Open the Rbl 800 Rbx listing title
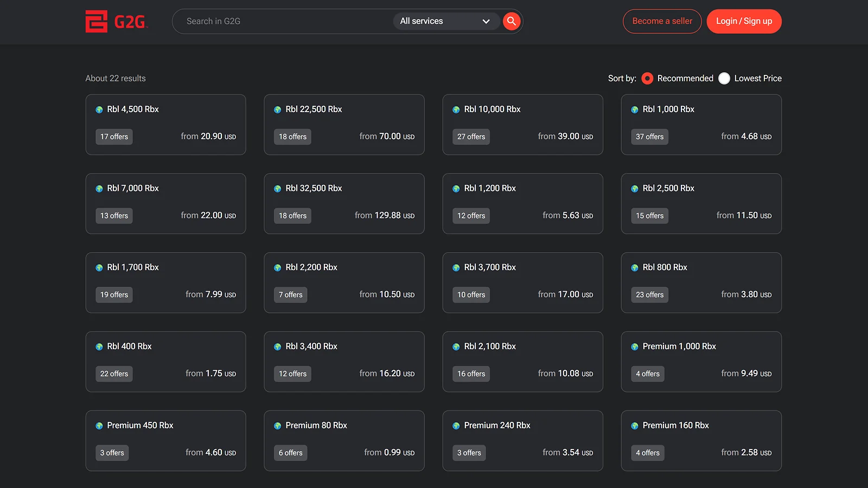This screenshot has height=488, width=868. click(x=665, y=267)
